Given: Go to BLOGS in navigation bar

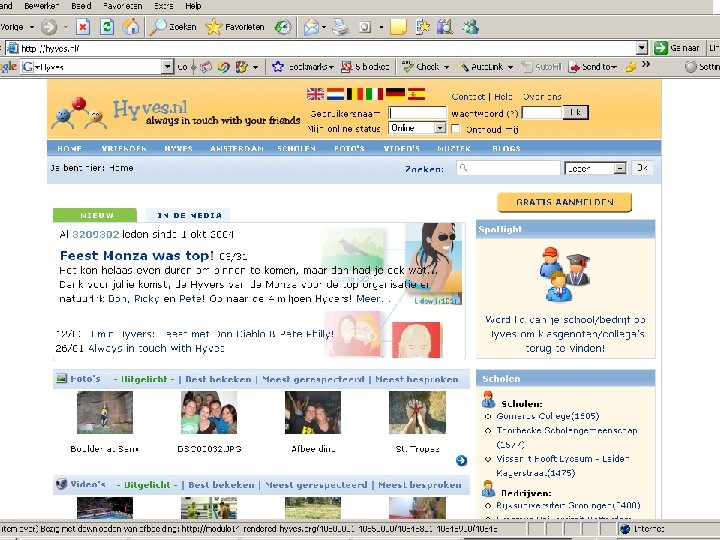Looking at the screenshot, I should [x=506, y=148].
